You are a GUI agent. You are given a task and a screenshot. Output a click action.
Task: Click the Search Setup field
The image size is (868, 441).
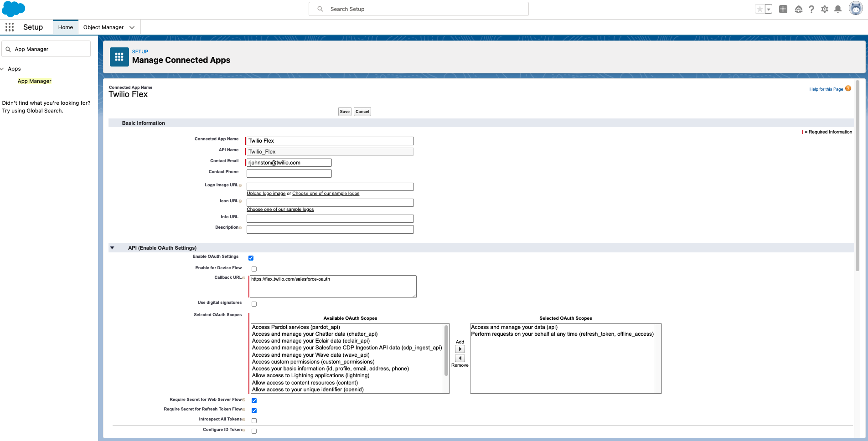(x=418, y=9)
